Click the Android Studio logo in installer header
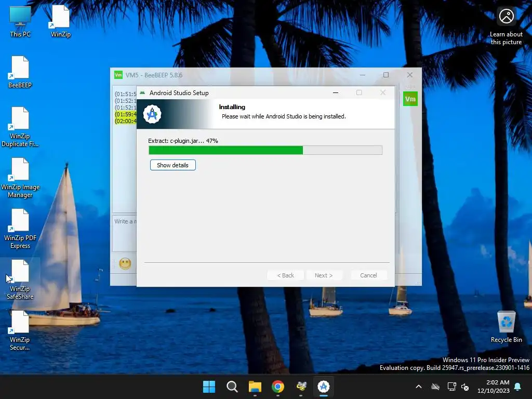 click(152, 114)
